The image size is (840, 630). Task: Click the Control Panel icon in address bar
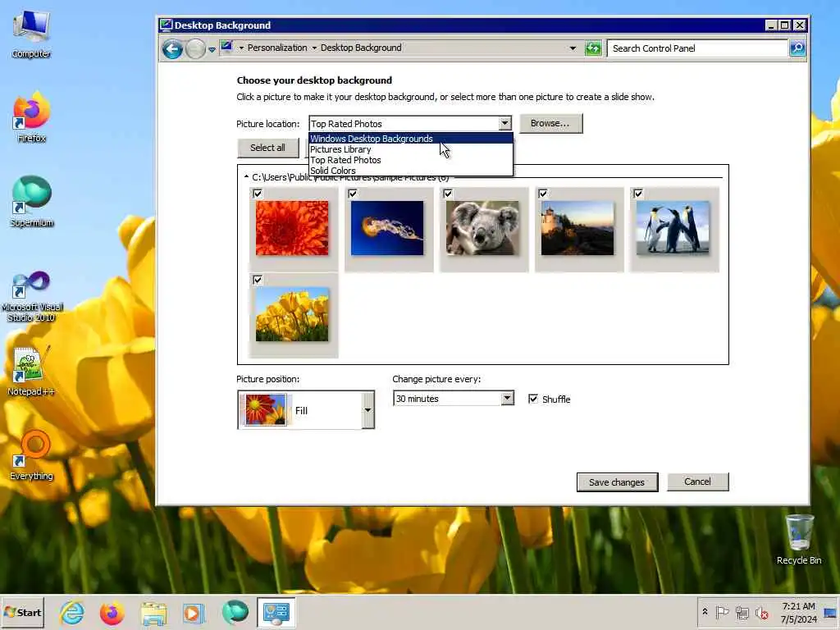(x=226, y=48)
